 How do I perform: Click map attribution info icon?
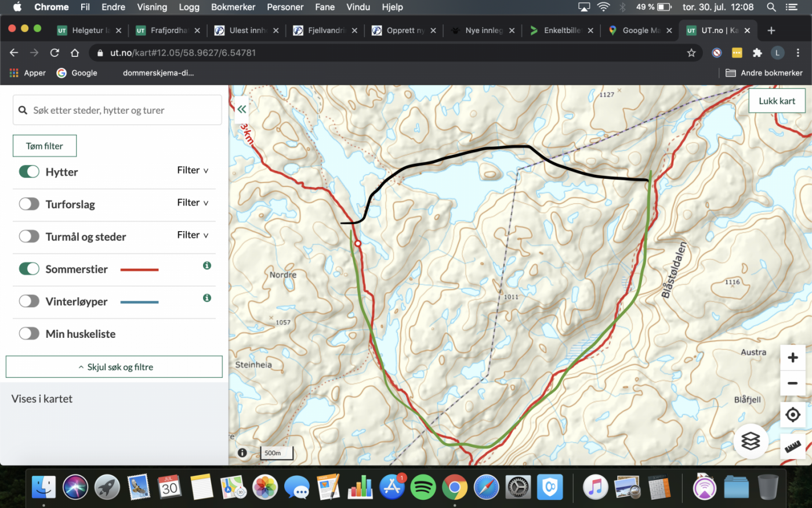tap(242, 453)
